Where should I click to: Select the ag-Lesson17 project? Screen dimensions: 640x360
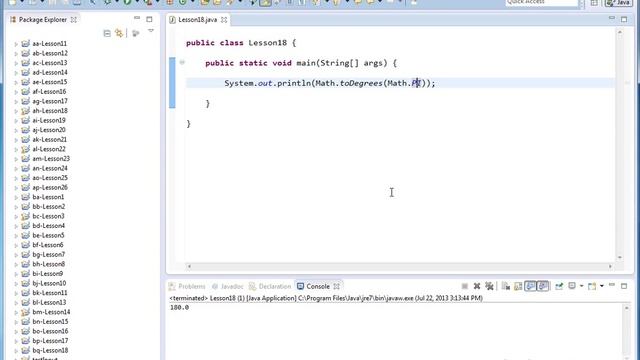50,101
